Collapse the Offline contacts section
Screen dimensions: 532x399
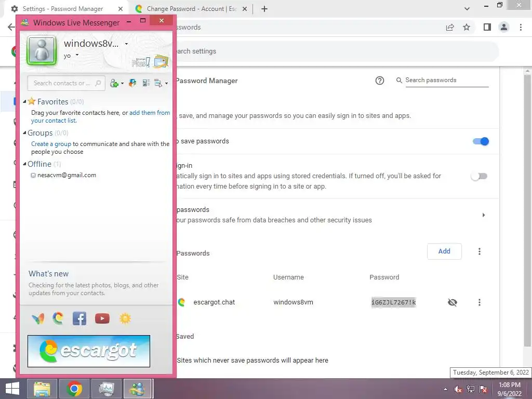point(24,164)
